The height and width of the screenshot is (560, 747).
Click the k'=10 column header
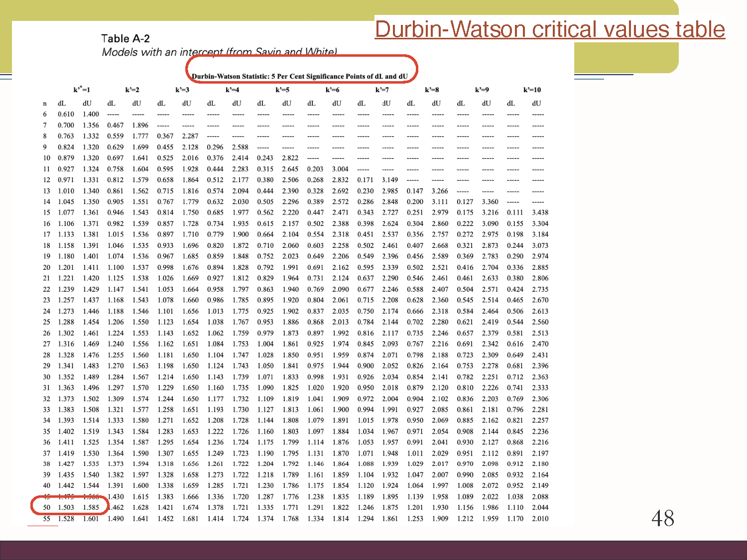pos(532,90)
